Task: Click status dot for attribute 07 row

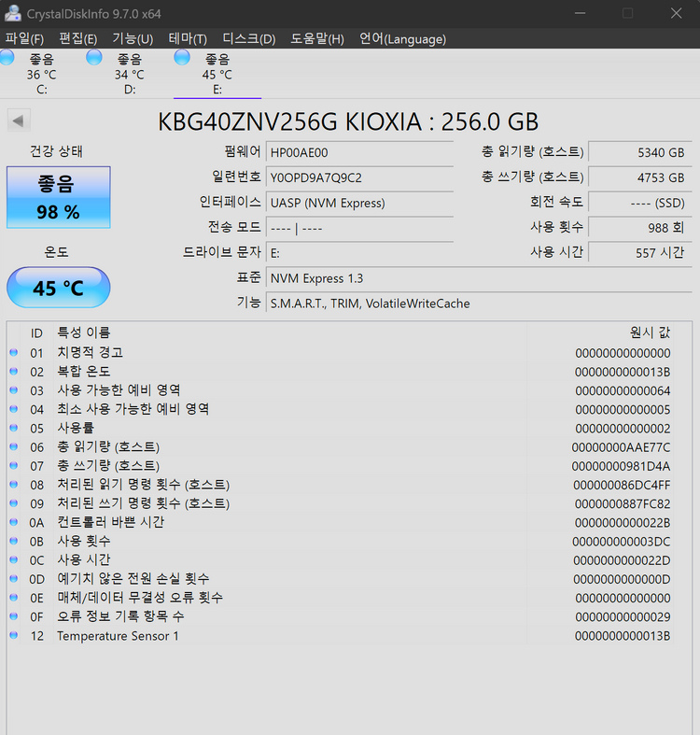Action: (14, 465)
